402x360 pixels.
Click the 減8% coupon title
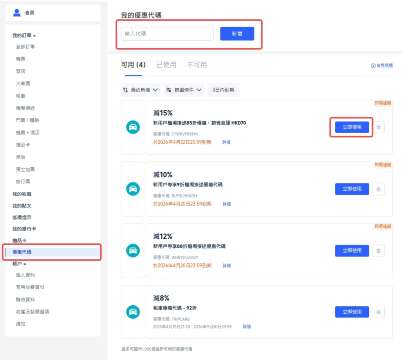[x=161, y=298]
